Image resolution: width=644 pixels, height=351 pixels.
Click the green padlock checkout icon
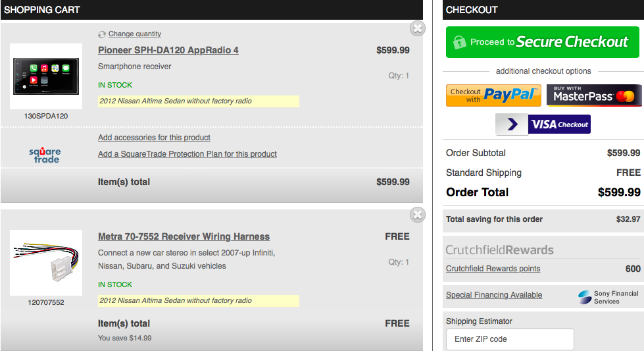click(x=459, y=42)
